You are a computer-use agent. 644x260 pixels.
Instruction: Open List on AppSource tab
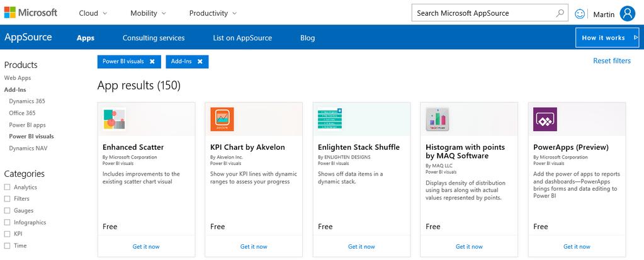pos(242,38)
